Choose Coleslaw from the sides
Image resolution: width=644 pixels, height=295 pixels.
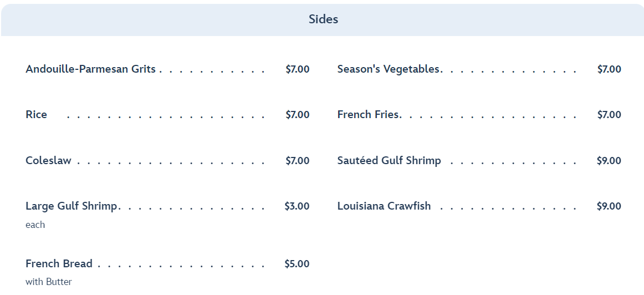pyautogui.click(x=49, y=161)
